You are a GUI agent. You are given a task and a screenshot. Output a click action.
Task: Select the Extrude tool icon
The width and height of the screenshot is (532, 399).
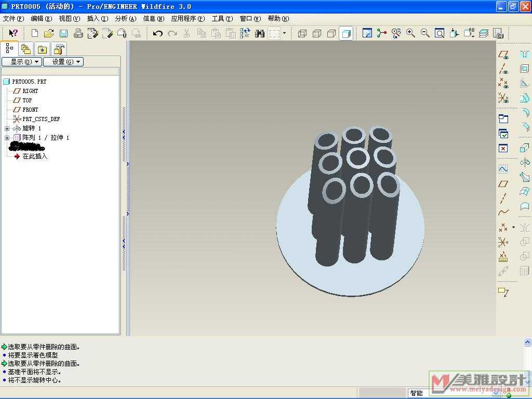point(525,148)
